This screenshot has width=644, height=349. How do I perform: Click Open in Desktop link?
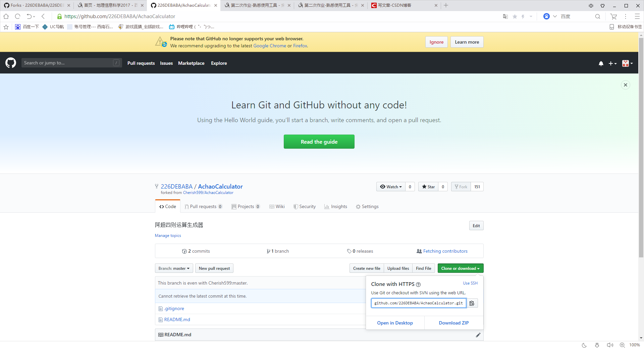[x=395, y=323]
